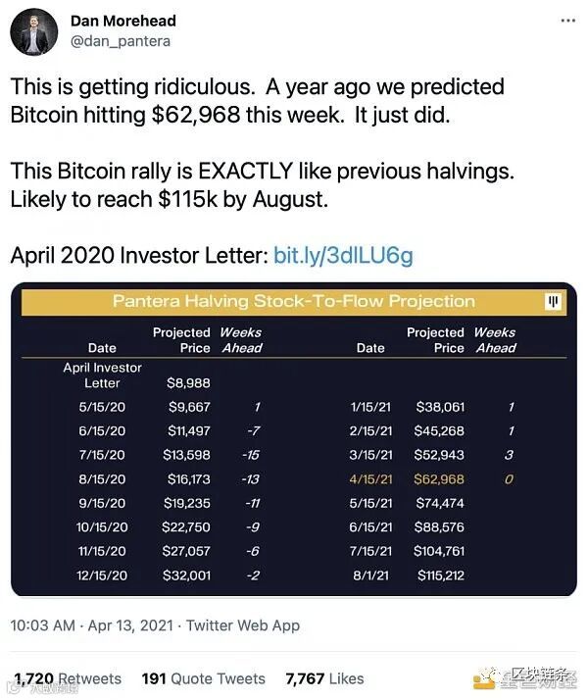This screenshot has width=588, height=700.
Task: Click the Pantera Halving Stock-To-Flow Projection title
Action: point(294,301)
